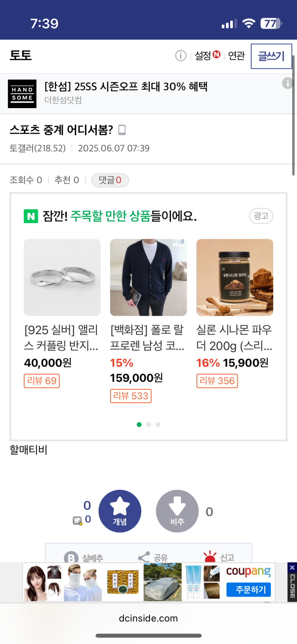The height and width of the screenshot is (644, 297).
Task: Tap the Naver N logo in the ad
Action: coord(31,216)
